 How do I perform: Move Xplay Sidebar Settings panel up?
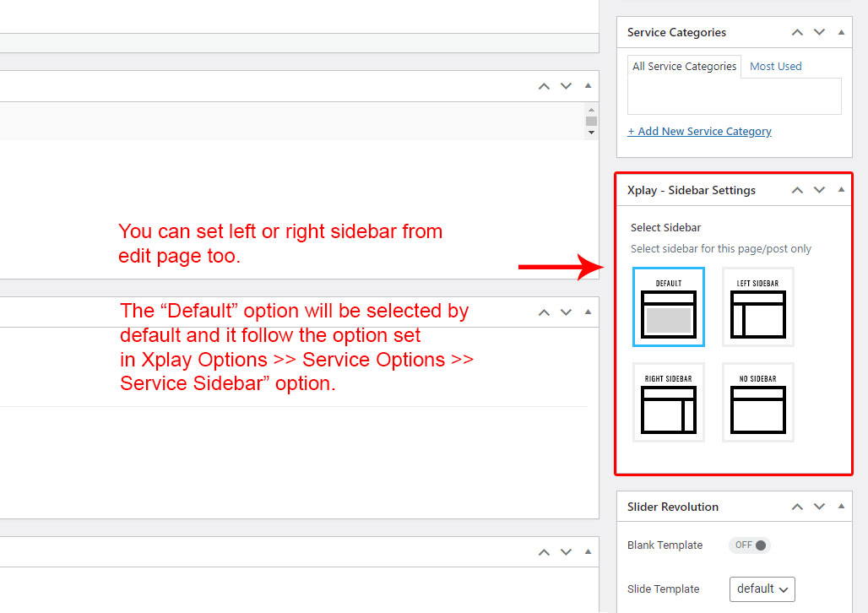(x=797, y=190)
